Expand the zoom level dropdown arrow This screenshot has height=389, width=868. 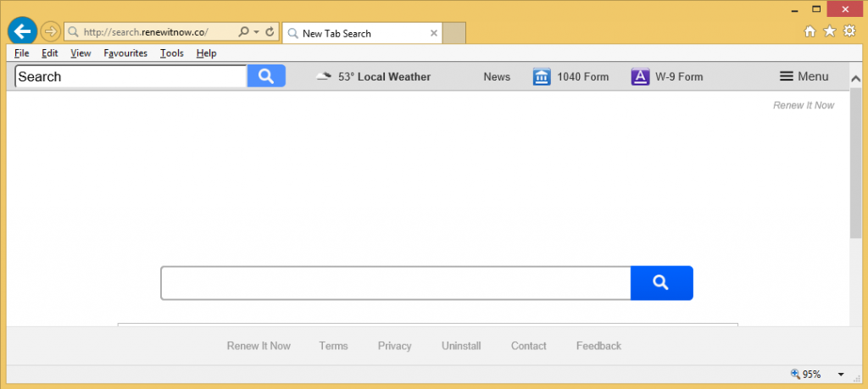[x=841, y=375]
